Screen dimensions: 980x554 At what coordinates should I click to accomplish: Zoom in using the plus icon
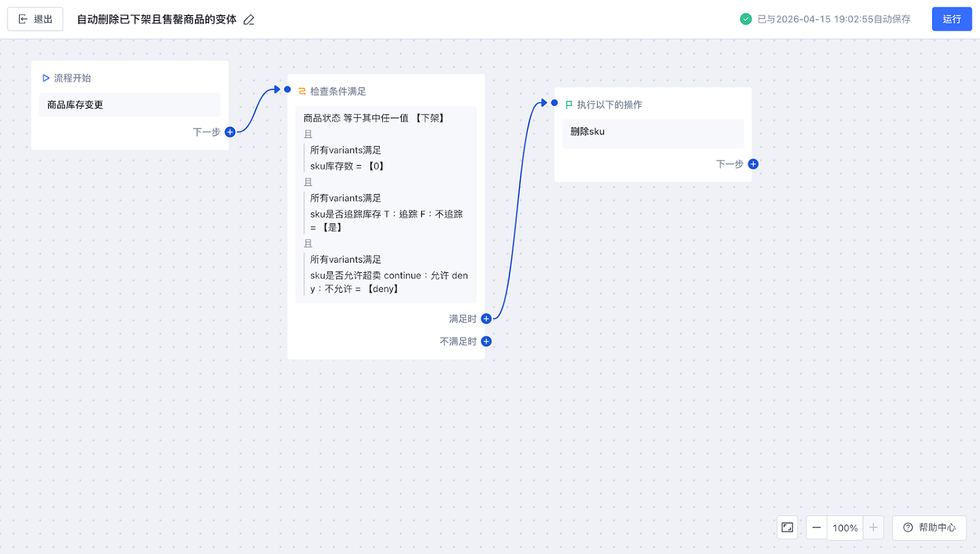tap(873, 528)
